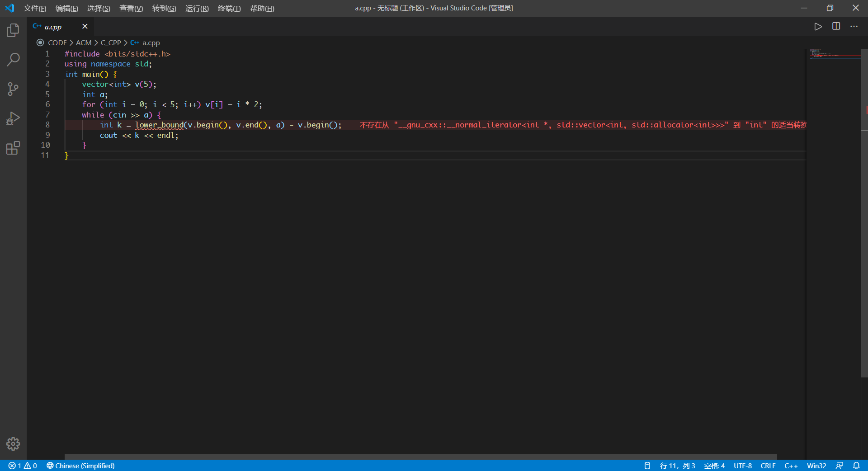Restore down the VS Code window

pos(830,8)
